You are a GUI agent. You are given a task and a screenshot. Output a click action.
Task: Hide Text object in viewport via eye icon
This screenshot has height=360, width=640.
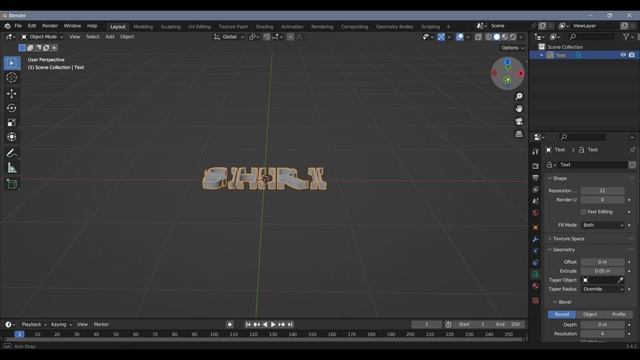(623, 55)
